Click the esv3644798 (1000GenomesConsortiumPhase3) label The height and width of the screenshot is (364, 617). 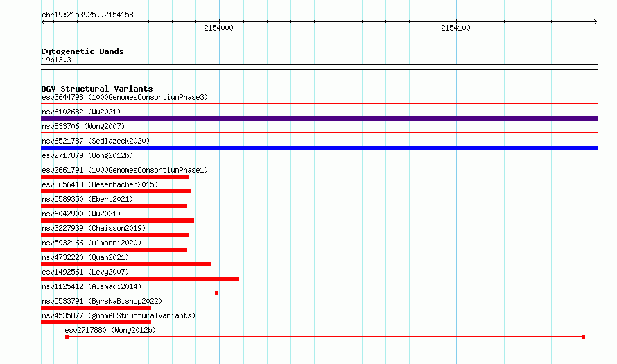(x=125, y=97)
